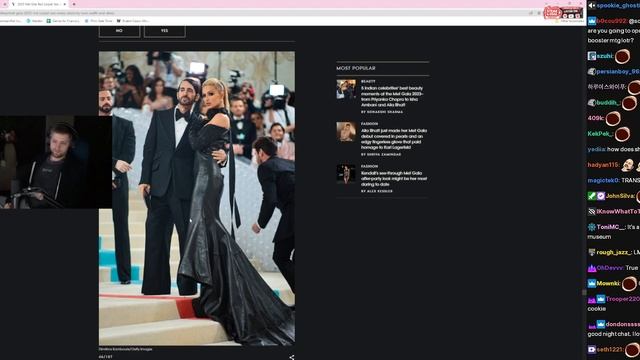The image size is (640, 360).
Task: Open the third bookmark with green icon
Action: point(63,21)
